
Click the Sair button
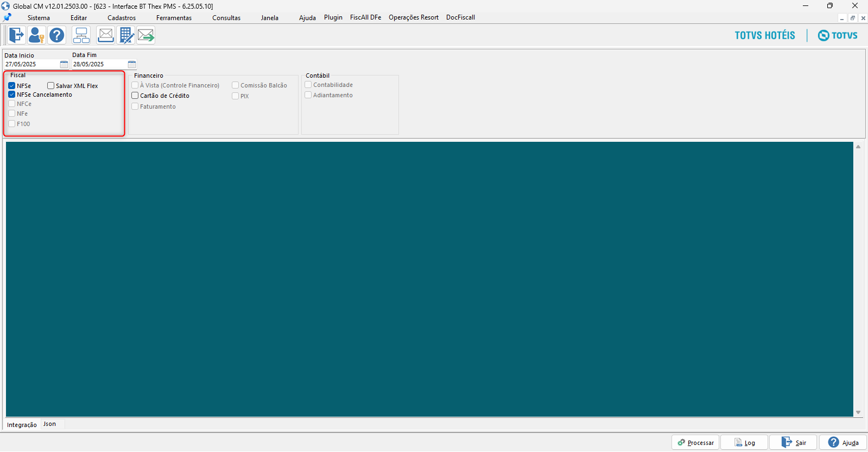pyautogui.click(x=793, y=443)
